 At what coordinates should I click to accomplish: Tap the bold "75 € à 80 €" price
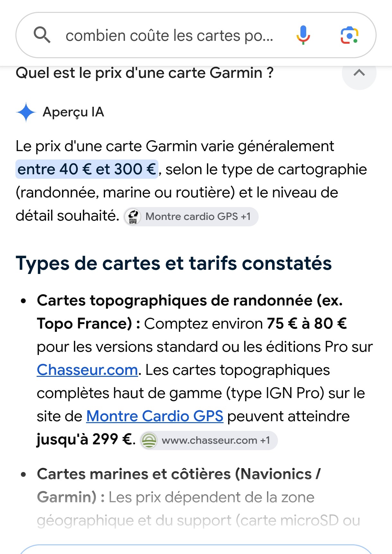coord(307,324)
